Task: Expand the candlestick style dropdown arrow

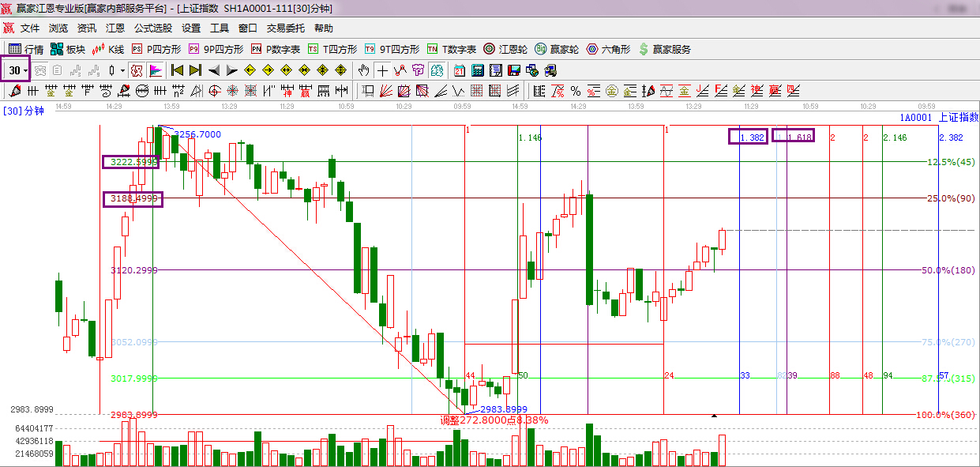Action: click(123, 70)
